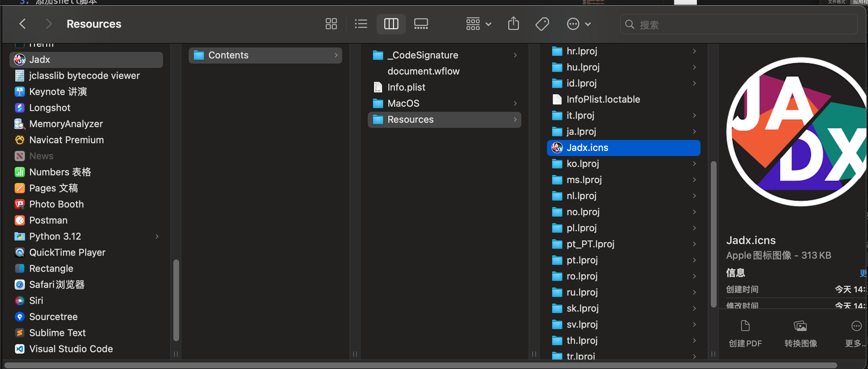Open the ellipsis action menu dropdown

(578, 24)
